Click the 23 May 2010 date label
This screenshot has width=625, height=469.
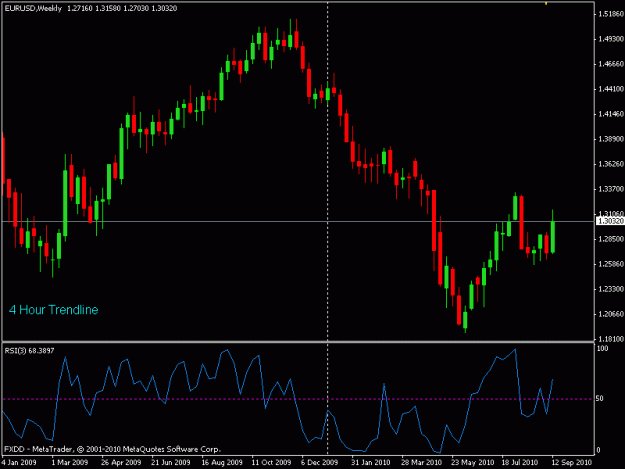click(x=472, y=463)
